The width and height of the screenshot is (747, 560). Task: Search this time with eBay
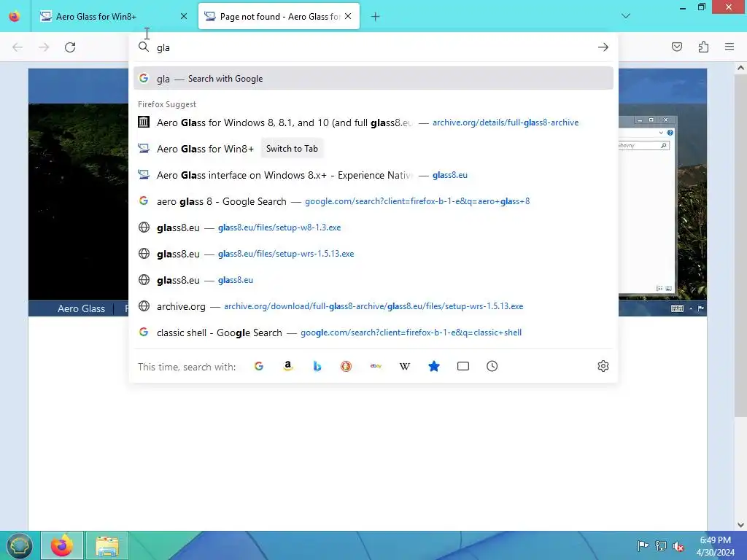click(376, 366)
